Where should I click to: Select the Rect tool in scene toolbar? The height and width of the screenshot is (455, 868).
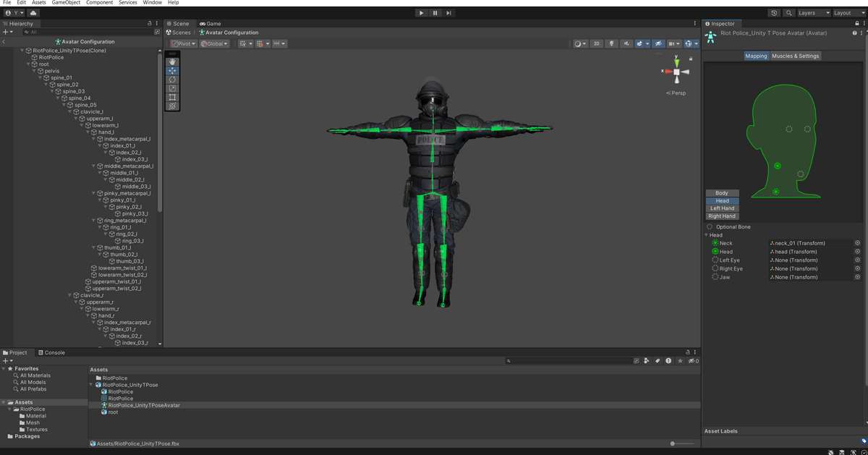[172, 97]
